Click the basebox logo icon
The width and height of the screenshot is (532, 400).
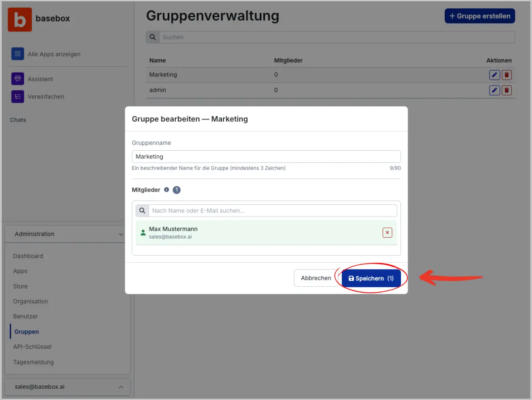(x=20, y=19)
